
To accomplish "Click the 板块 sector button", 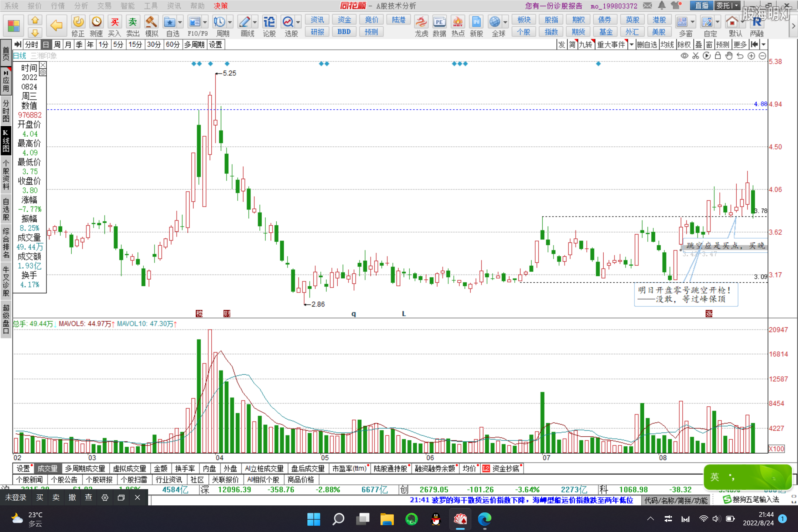I will click(524, 20).
